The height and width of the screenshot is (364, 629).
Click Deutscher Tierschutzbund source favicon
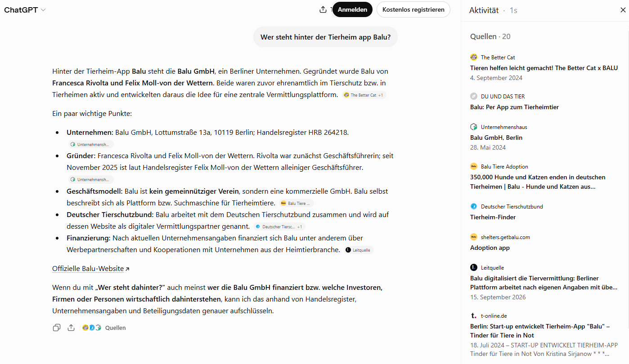[x=474, y=206]
